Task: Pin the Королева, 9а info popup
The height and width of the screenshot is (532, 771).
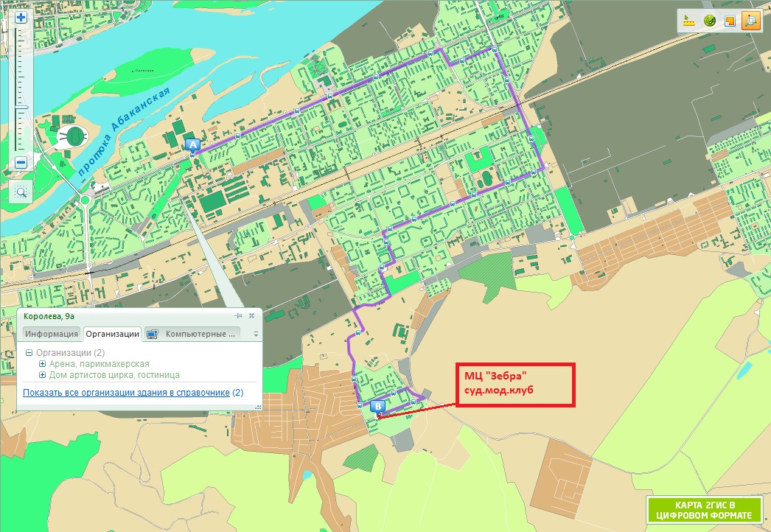Action: (239, 315)
